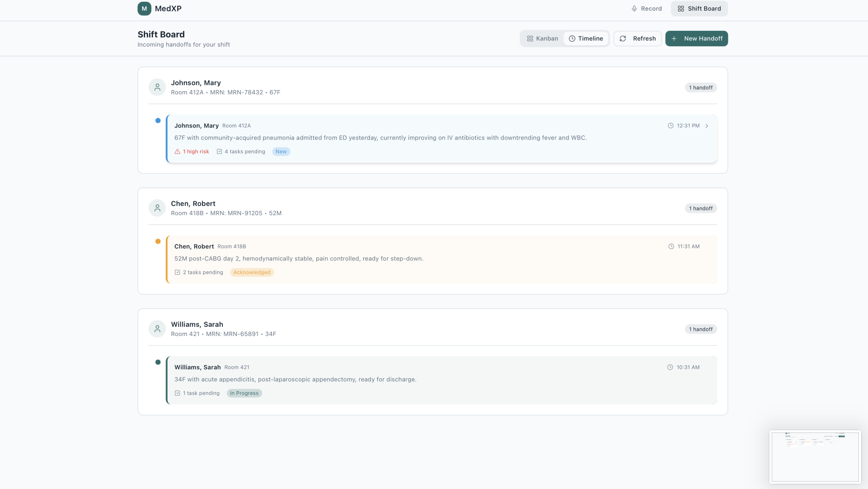Click the refresh arrows icon
The image size is (868, 489).
623,39
